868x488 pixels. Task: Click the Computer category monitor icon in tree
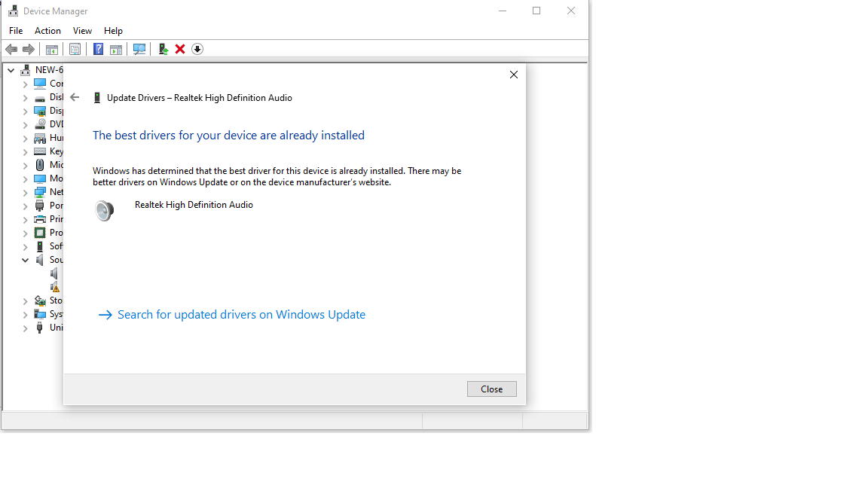[x=40, y=84]
